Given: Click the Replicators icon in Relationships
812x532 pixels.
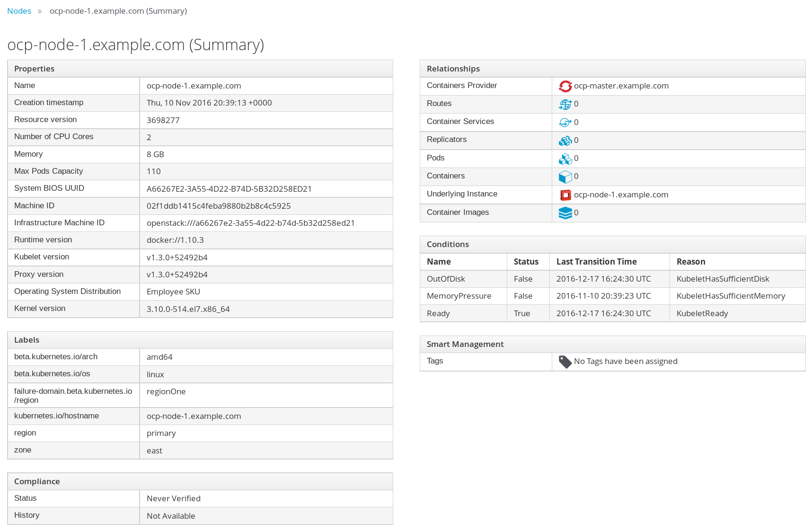Looking at the screenshot, I should point(565,140).
